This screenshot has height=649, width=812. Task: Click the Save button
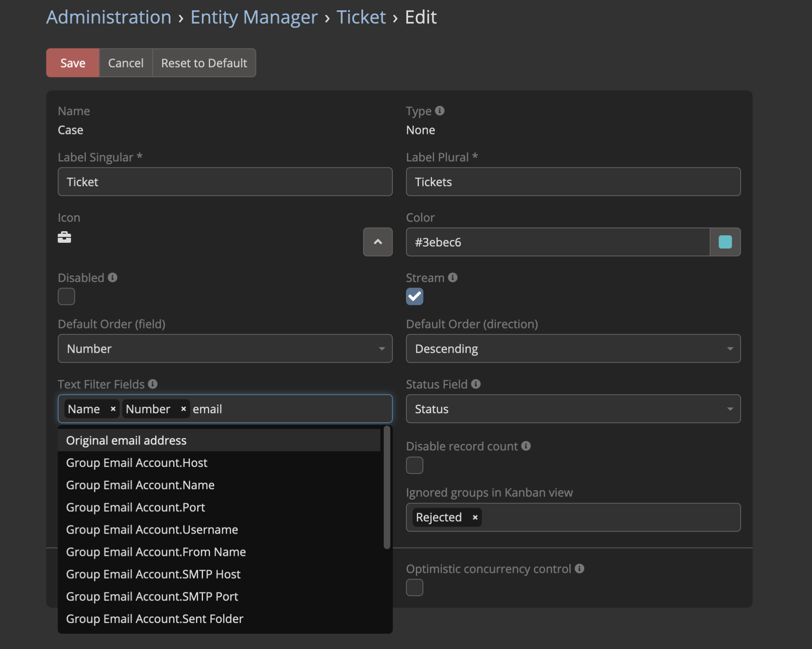pos(73,63)
